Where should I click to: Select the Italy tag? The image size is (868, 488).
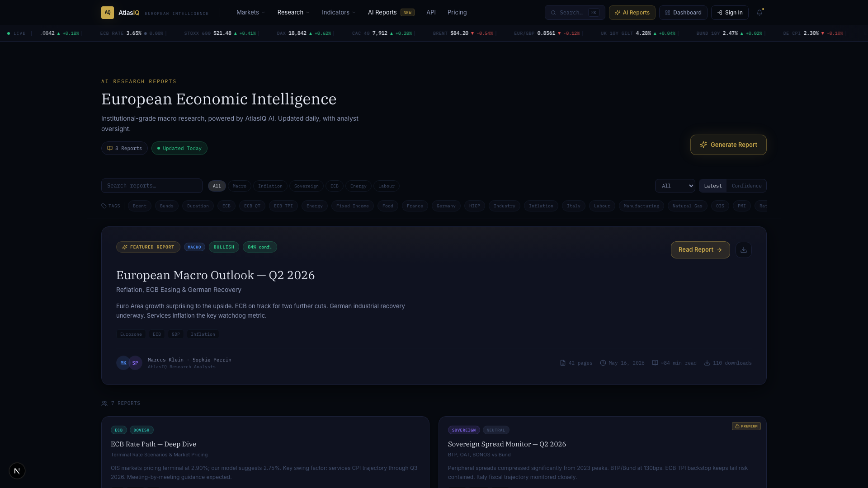(574, 206)
